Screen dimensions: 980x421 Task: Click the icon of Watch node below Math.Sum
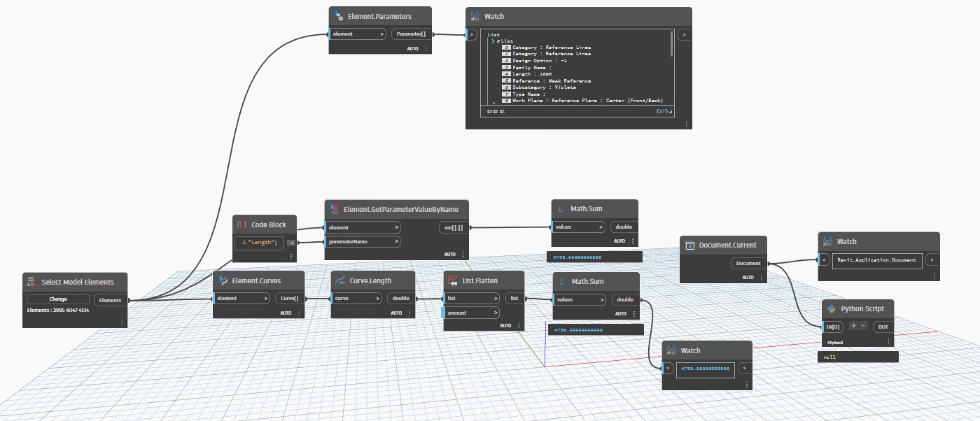[672, 350]
